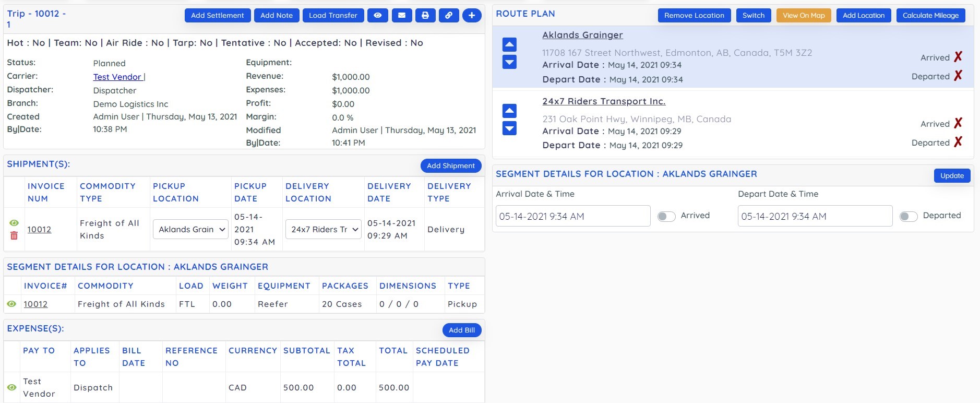Viewport: 980px width, 403px height.
Task: Toggle the Arrived switch in segment details
Action: [x=666, y=216]
